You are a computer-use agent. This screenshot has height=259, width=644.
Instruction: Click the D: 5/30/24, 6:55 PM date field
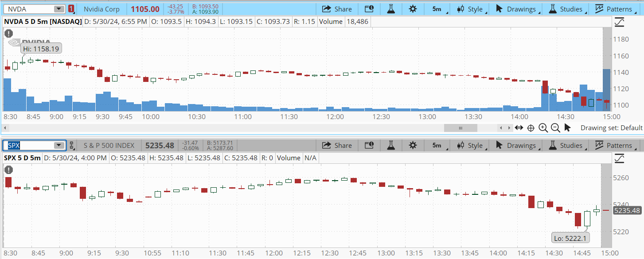116,21
